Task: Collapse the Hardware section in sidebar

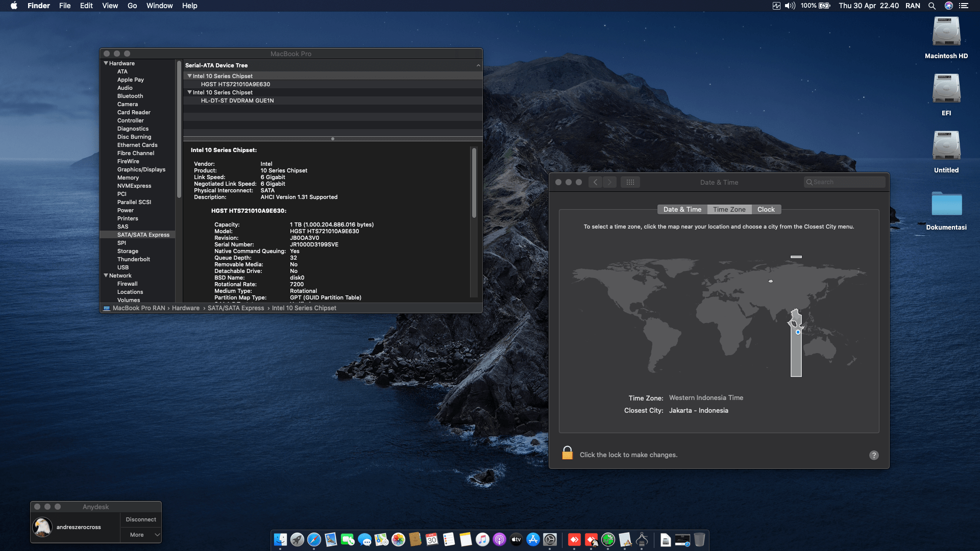Action: 106,63
